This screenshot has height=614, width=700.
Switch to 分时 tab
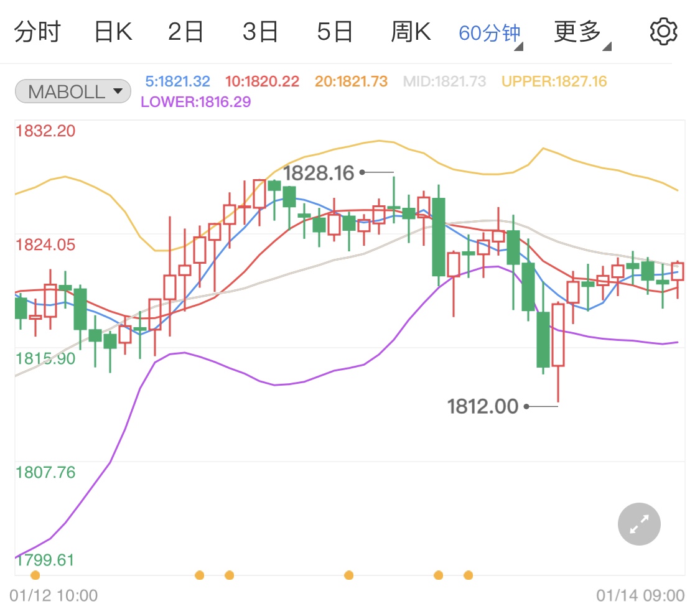[x=37, y=32]
